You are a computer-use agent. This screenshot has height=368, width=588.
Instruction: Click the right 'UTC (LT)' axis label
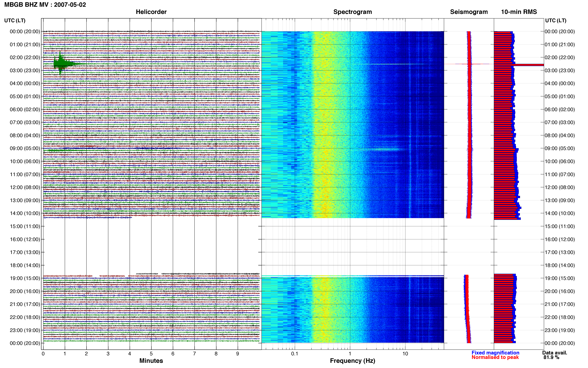pyautogui.click(x=556, y=20)
